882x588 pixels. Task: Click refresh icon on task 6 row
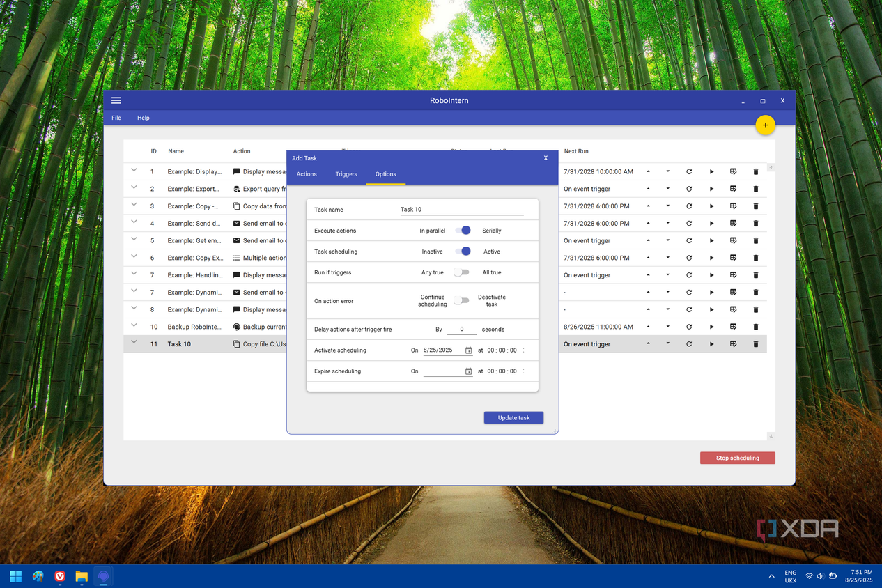[x=689, y=258]
